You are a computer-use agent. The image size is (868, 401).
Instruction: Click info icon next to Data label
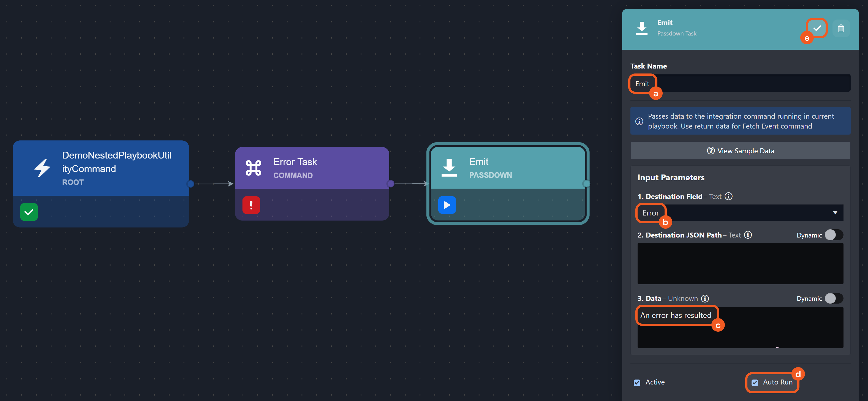point(705,299)
